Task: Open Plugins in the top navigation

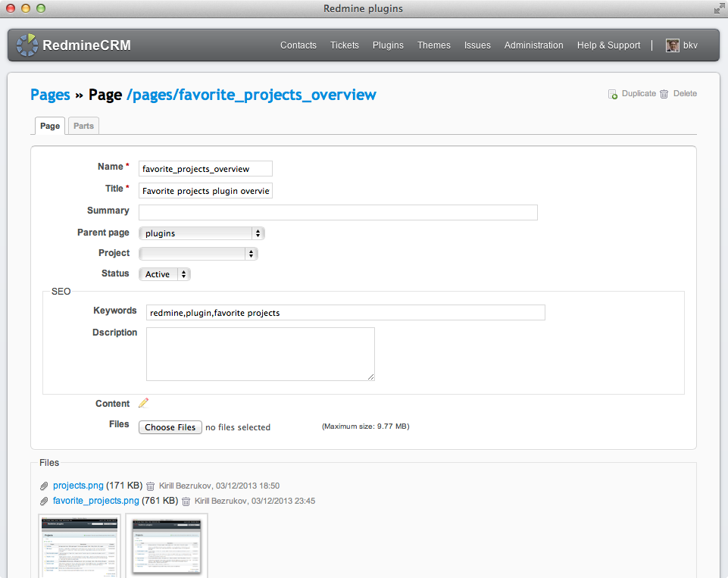Action: pyautogui.click(x=388, y=45)
